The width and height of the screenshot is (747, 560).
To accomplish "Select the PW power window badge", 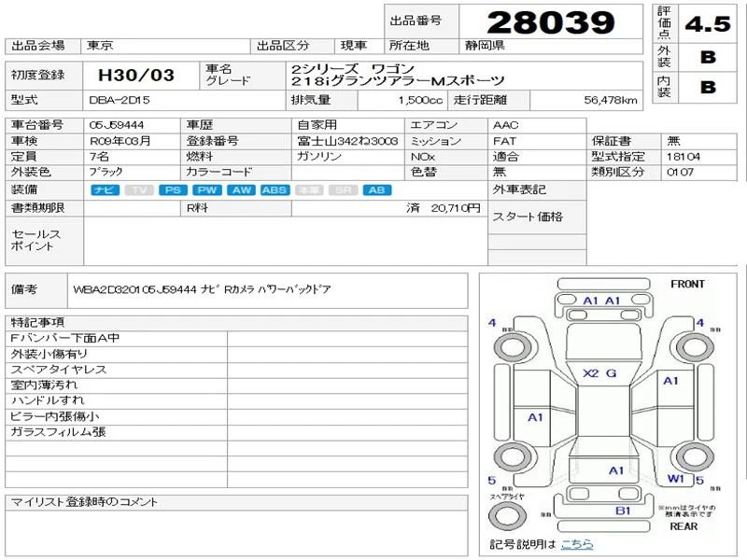I will [x=206, y=190].
